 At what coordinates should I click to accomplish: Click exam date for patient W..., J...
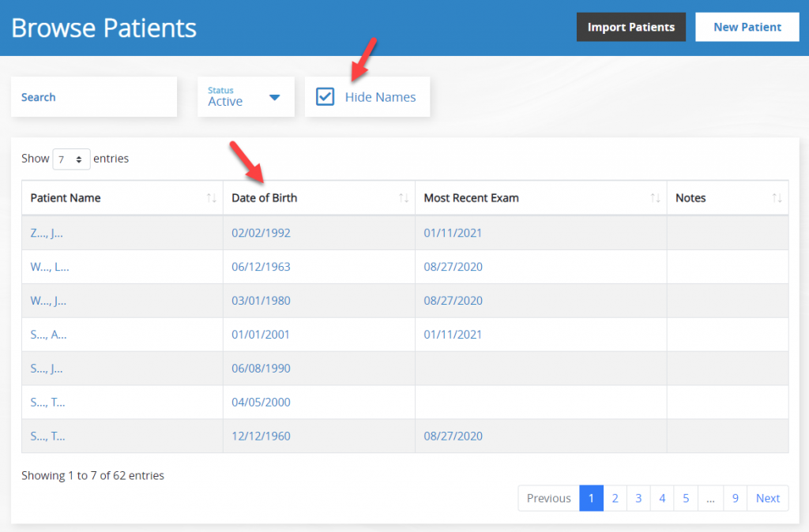[453, 301]
